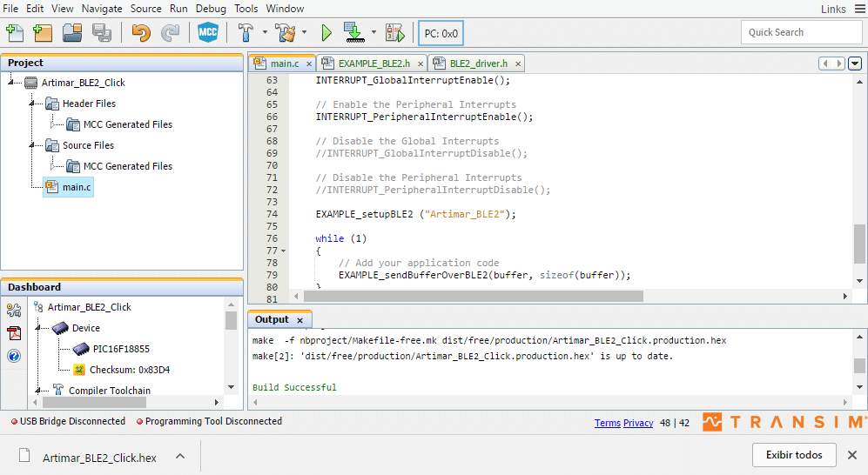Click the Save All toolbar icon
The height and width of the screenshot is (475, 868).
click(102, 33)
